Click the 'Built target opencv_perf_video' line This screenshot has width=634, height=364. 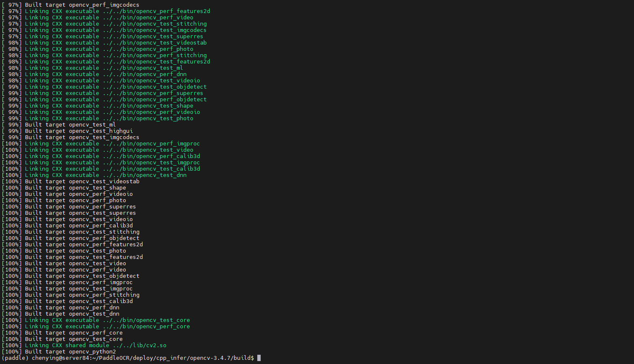pos(64,270)
